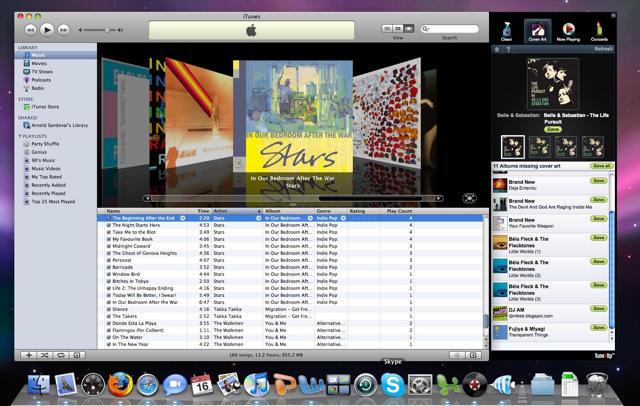Click the Now Playing icon in TuneUp
Screen dimensions: 640x406
[x=569, y=31]
